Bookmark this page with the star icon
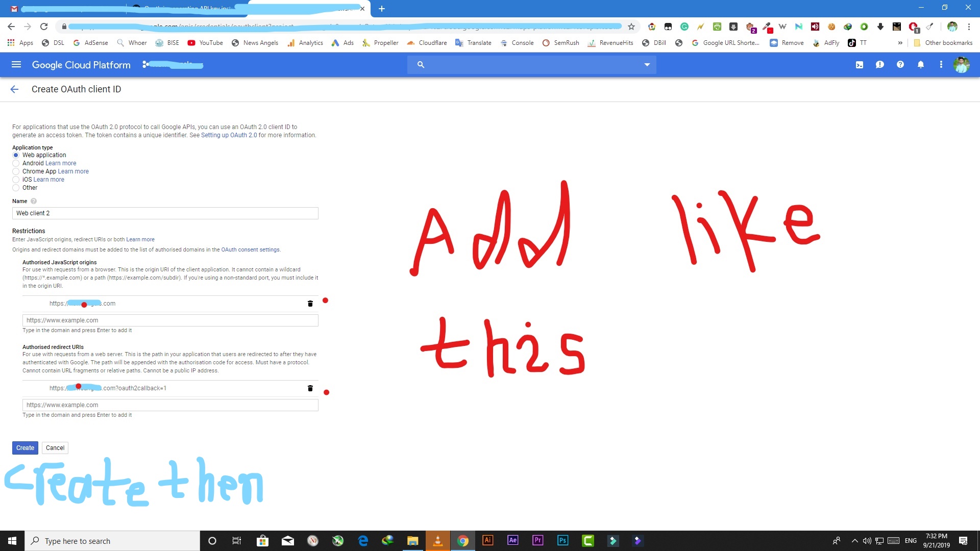The image size is (980, 551). click(x=631, y=27)
